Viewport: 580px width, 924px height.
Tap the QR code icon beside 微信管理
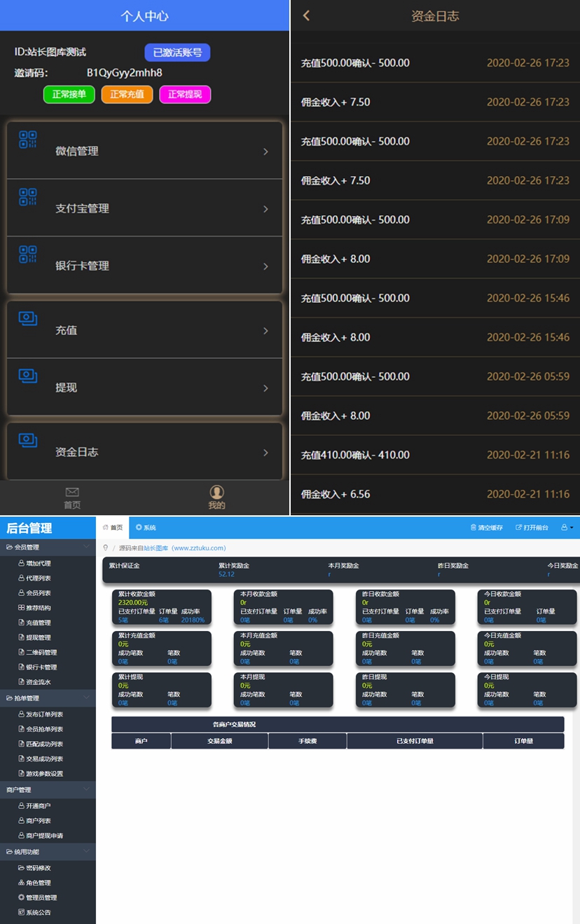[28, 140]
